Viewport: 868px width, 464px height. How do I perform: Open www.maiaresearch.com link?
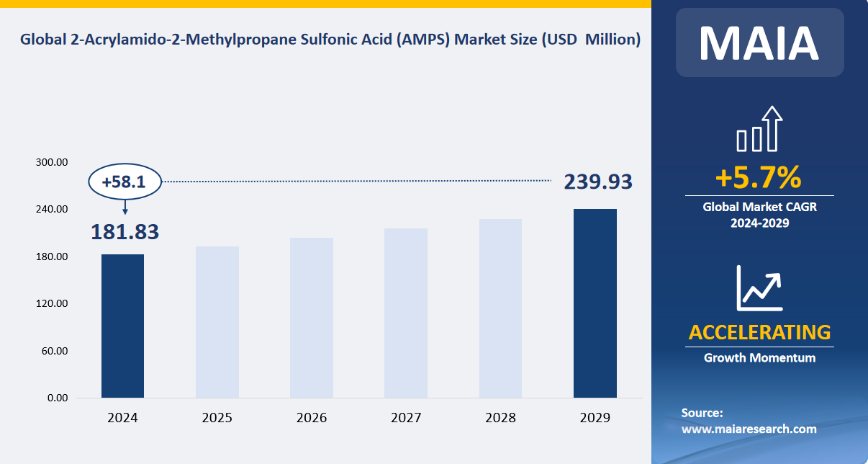pyautogui.click(x=749, y=429)
